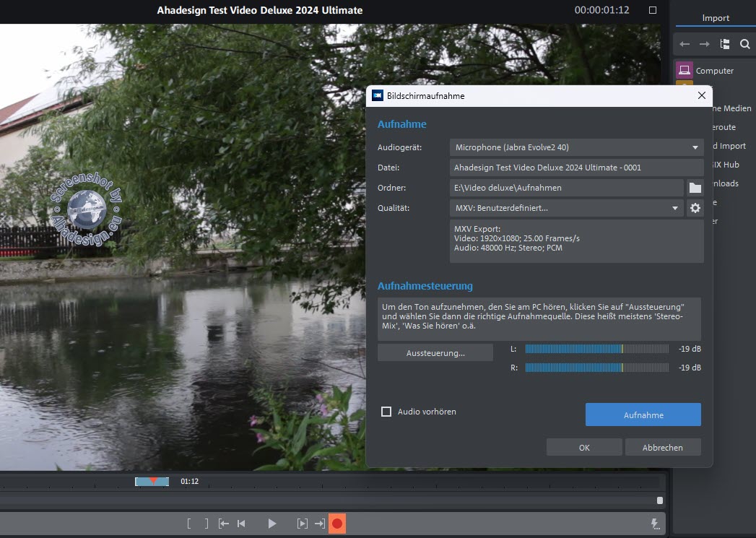Open quality settings via the gear icon
This screenshot has width=756, height=538.
click(695, 208)
